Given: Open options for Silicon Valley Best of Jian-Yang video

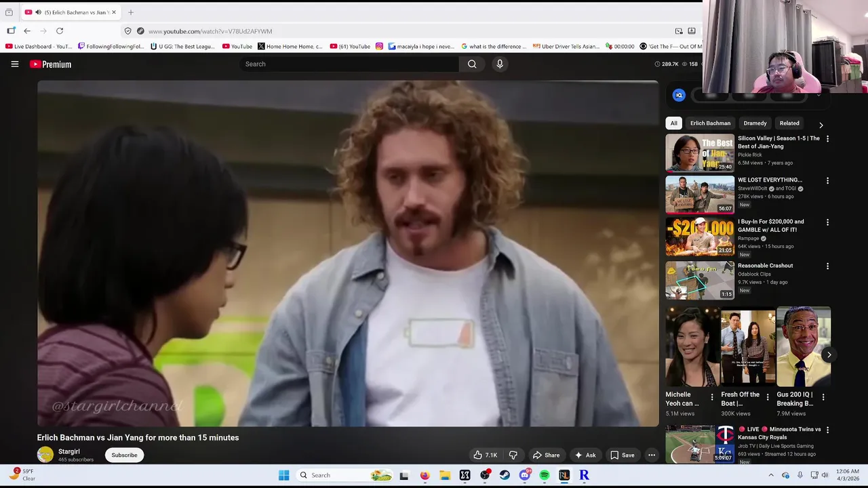Looking at the screenshot, I should (827, 139).
